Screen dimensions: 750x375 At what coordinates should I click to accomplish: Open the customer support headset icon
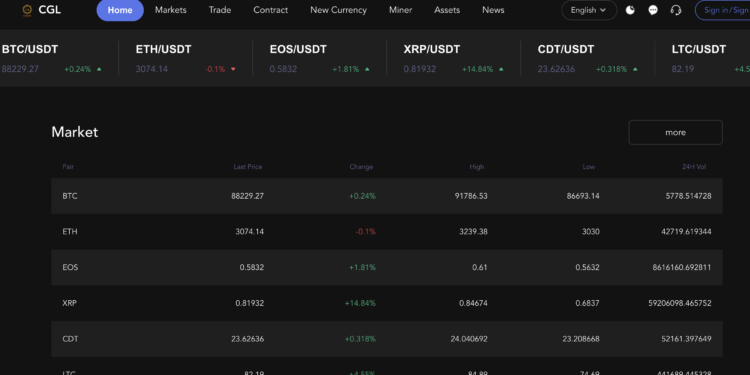click(676, 10)
